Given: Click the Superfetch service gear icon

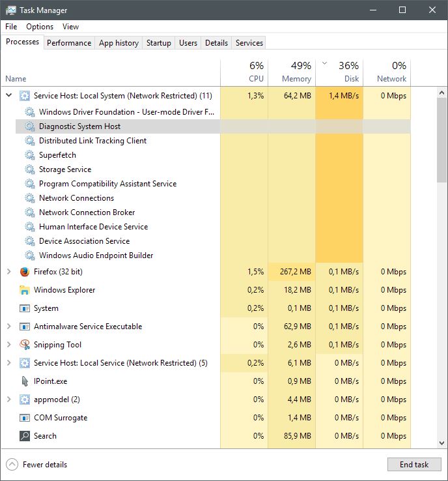Looking at the screenshot, I should point(30,155).
